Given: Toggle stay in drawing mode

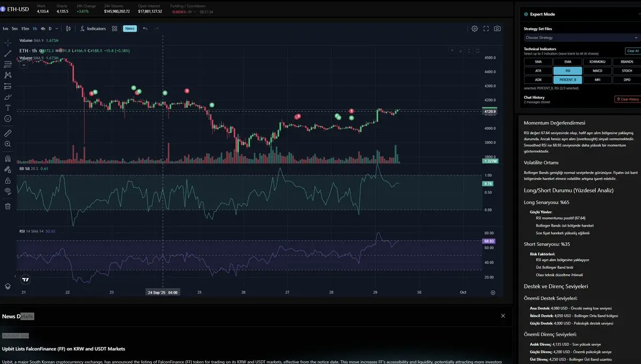Looking at the screenshot, I should click(8, 169).
